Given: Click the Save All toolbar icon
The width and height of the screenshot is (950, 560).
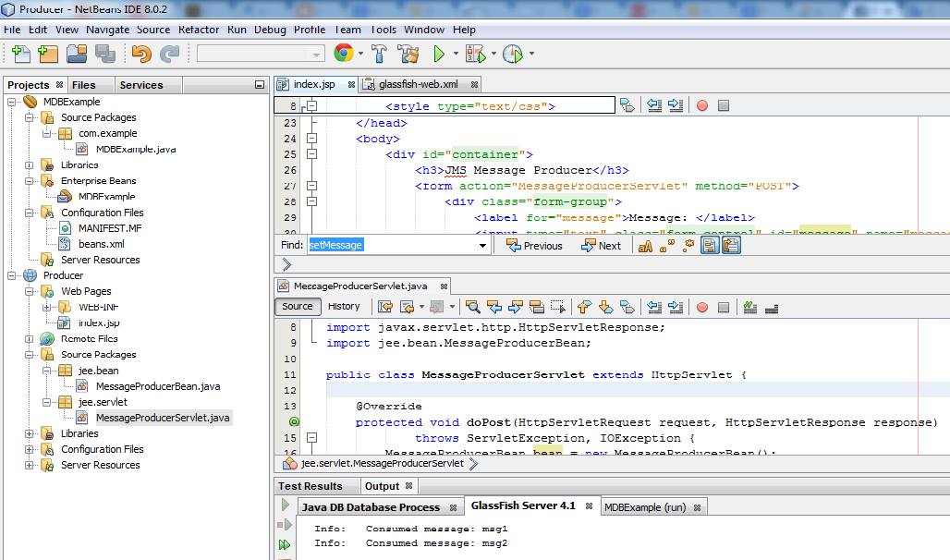Looking at the screenshot, I should pyautogui.click(x=104, y=54).
